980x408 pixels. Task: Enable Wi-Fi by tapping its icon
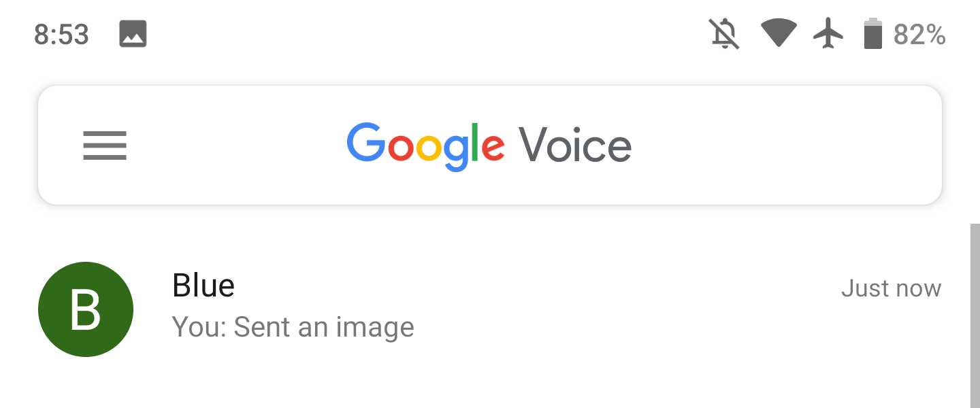click(x=779, y=34)
